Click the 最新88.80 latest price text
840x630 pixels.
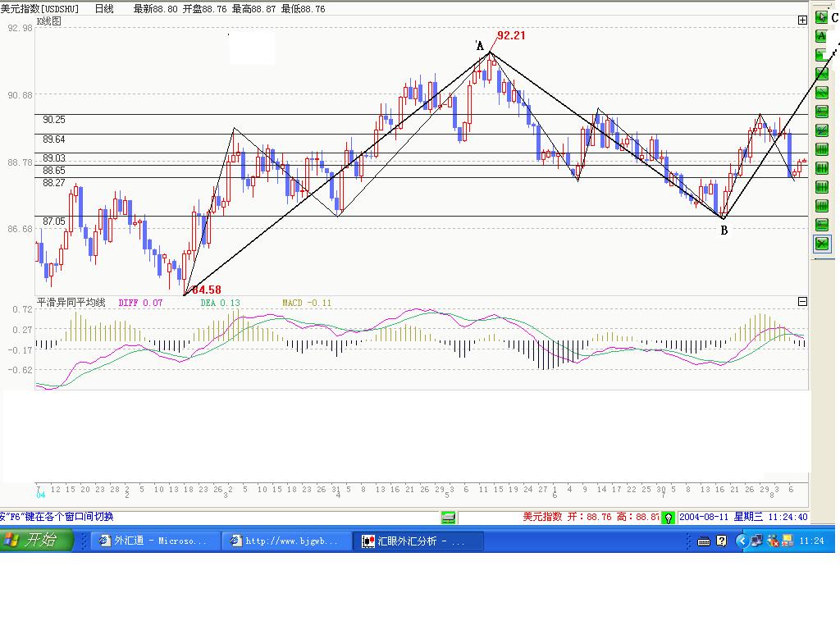click(155, 8)
